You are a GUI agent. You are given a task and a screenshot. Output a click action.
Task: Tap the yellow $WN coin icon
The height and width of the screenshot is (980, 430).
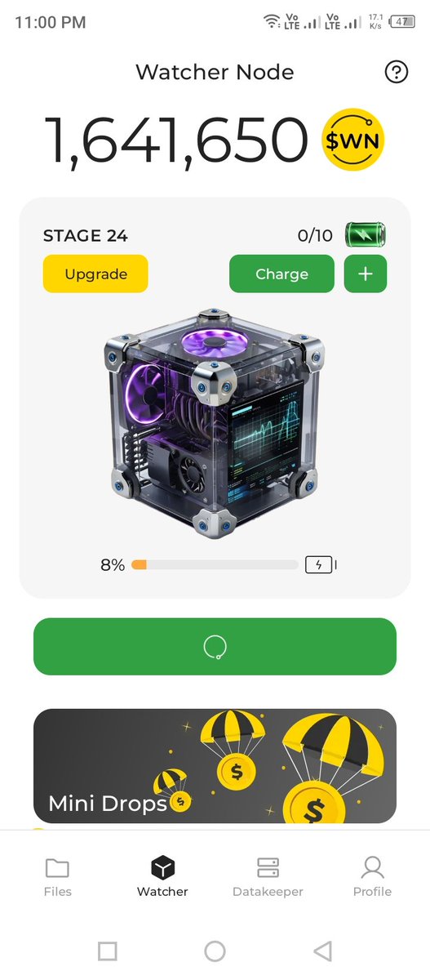click(352, 140)
